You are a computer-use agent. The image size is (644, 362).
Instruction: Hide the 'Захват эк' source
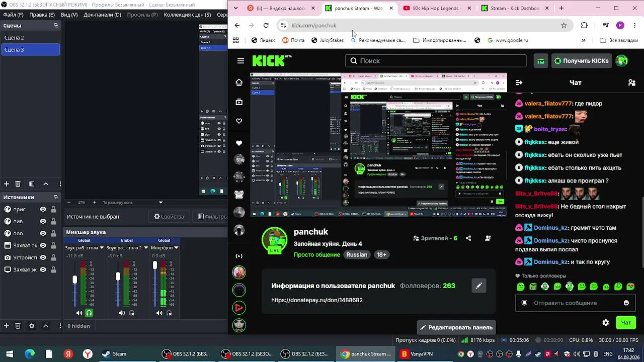43,269
